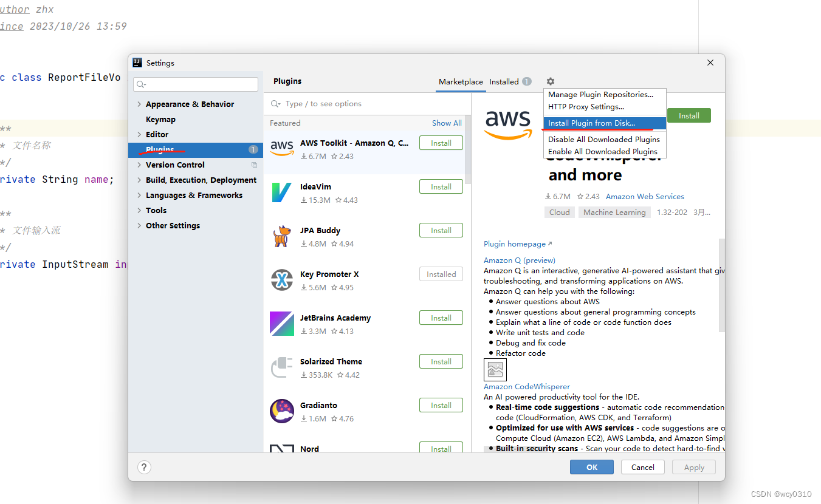The image size is (821, 504).
Task: Click the Solarized Theme plug icon
Action: tap(282, 367)
